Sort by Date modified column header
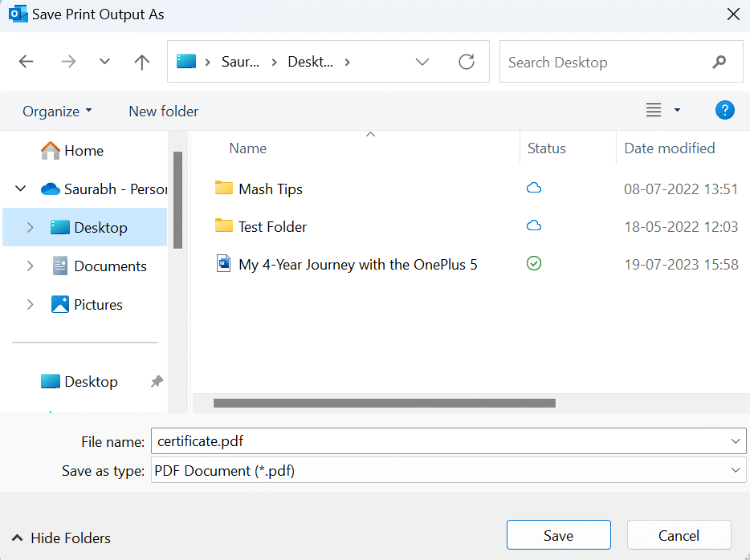 [x=669, y=148]
